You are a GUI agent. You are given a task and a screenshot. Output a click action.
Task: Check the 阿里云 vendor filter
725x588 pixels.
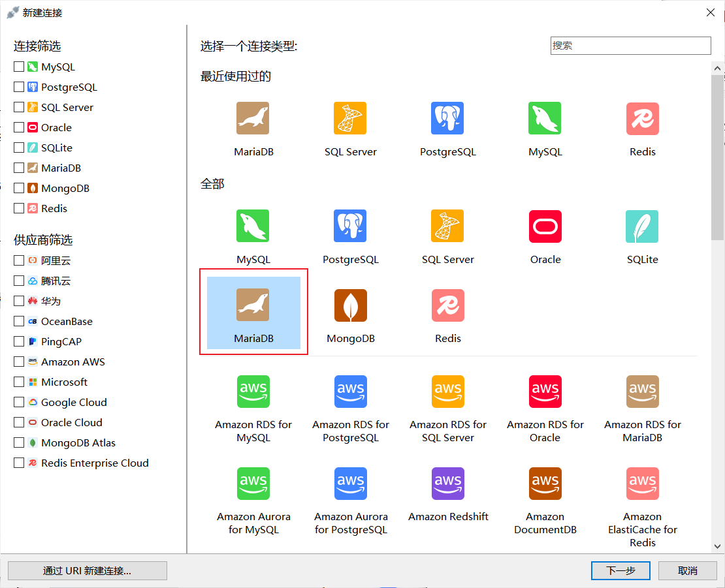click(x=18, y=260)
